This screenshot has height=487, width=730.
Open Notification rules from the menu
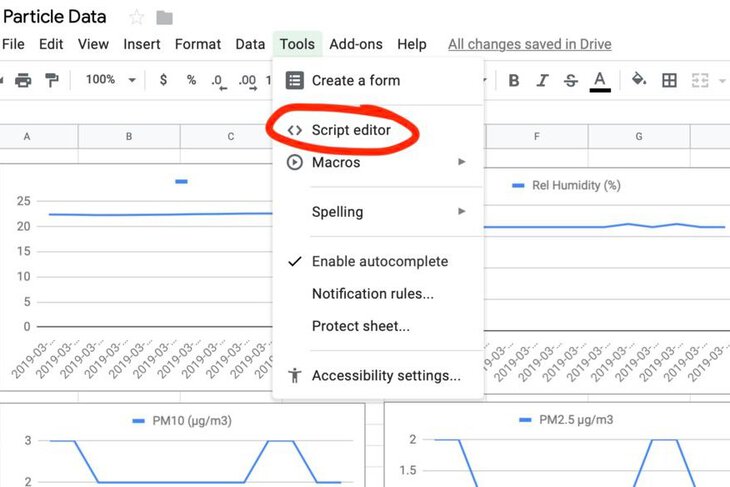(x=372, y=294)
